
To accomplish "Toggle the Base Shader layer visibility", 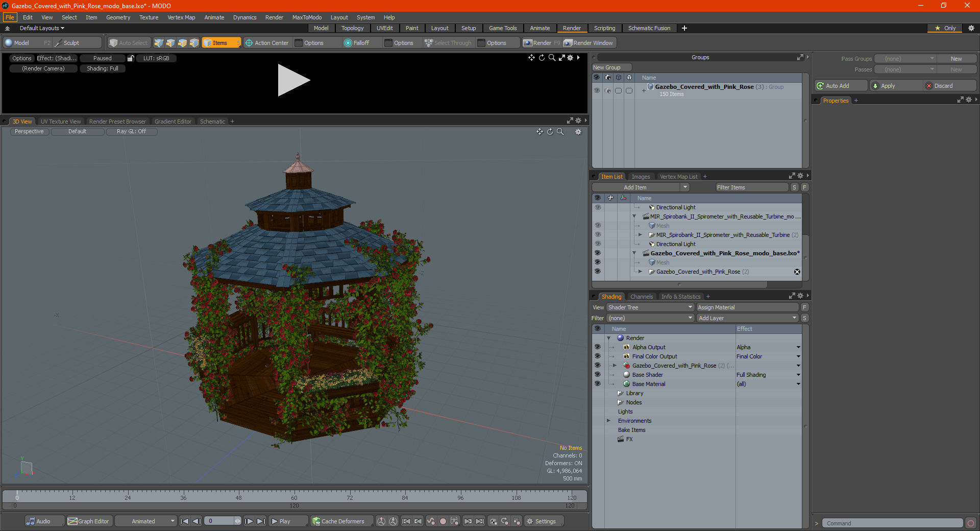I will pyautogui.click(x=597, y=375).
